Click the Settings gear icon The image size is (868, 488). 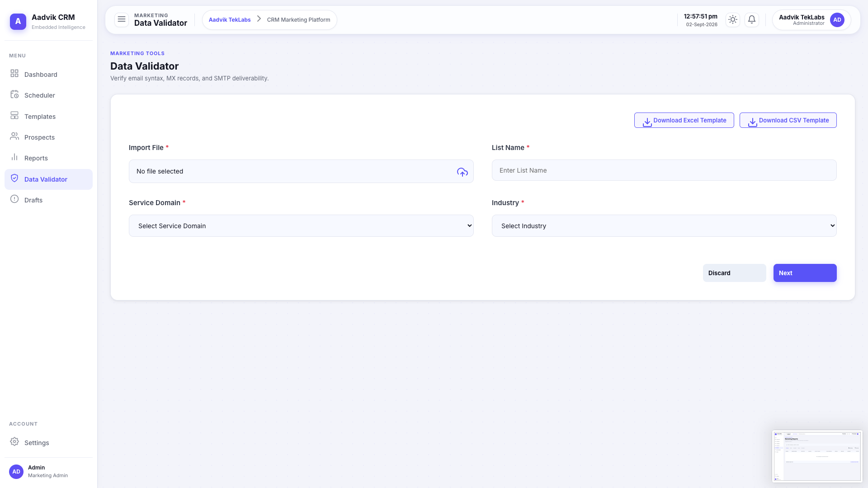(14, 442)
